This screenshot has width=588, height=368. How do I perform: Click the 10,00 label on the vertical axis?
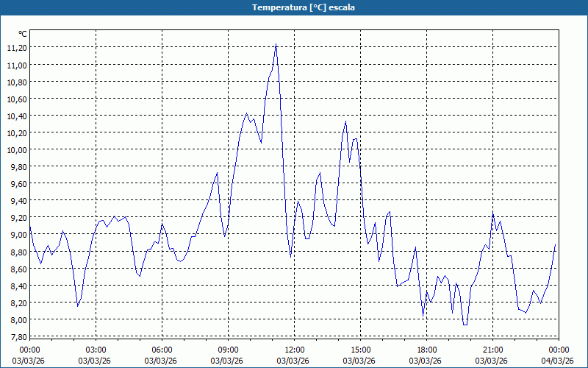pos(16,149)
